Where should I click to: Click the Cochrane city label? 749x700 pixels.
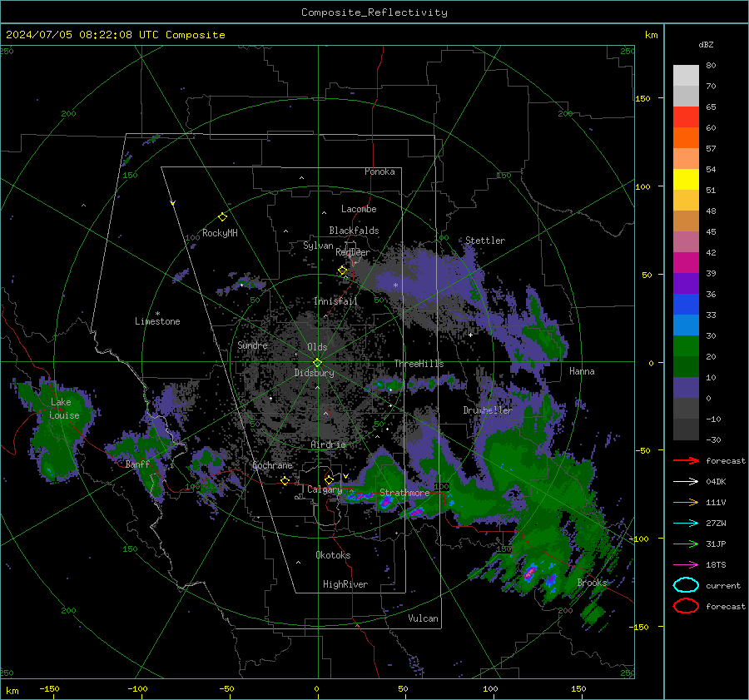click(x=272, y=465)
